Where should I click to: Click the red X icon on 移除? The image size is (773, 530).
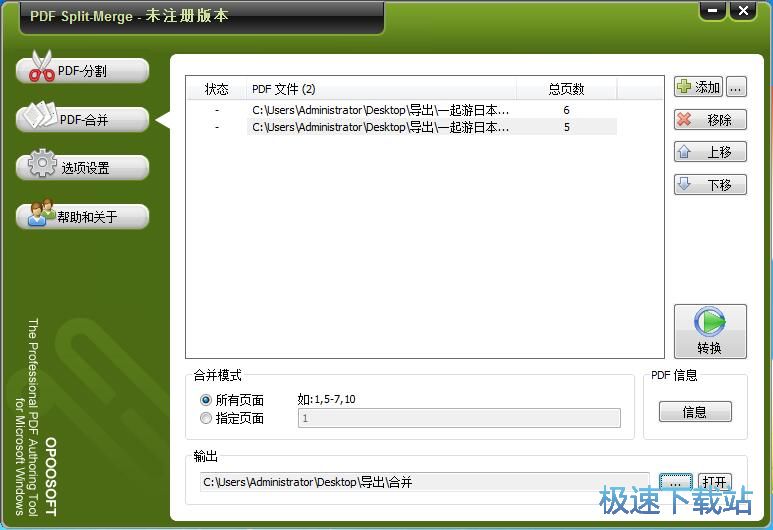tap(684, 119)
